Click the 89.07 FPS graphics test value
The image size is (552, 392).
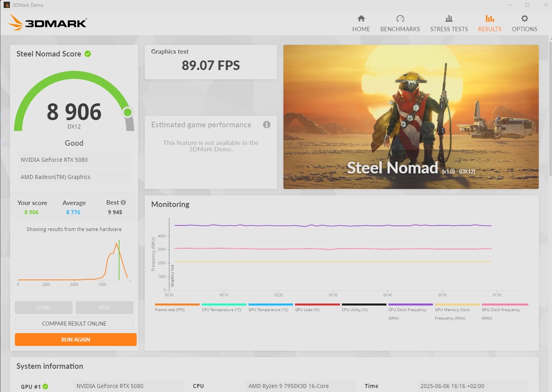click(x=211, y=65)
